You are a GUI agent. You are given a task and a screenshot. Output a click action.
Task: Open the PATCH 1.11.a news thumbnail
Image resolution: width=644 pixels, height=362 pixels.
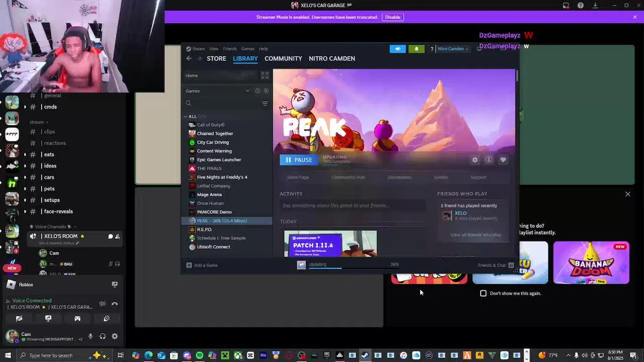(331, 244)
